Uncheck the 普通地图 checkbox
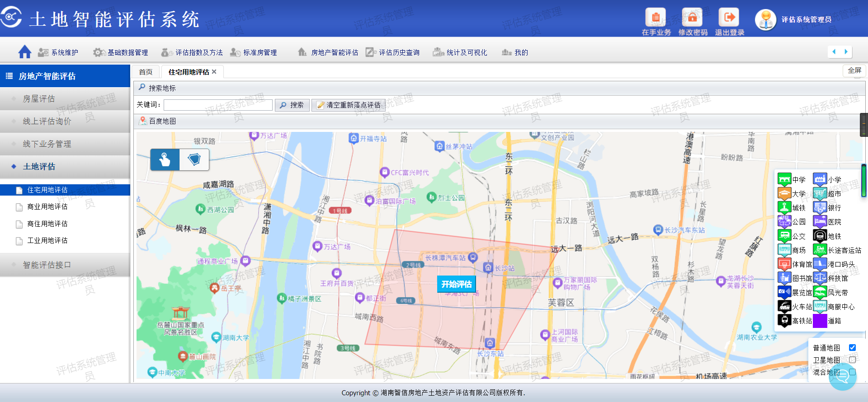 (852, 347)
